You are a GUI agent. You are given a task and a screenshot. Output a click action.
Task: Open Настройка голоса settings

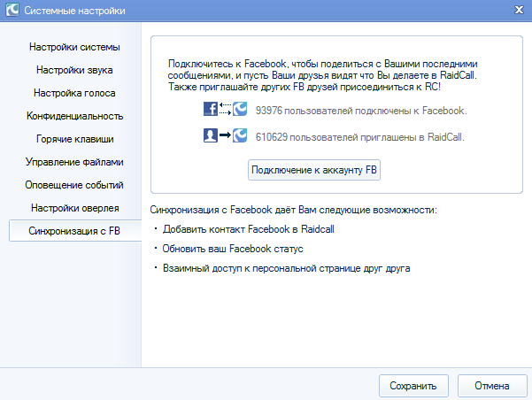pyautogui.click(x=74, y=93)
